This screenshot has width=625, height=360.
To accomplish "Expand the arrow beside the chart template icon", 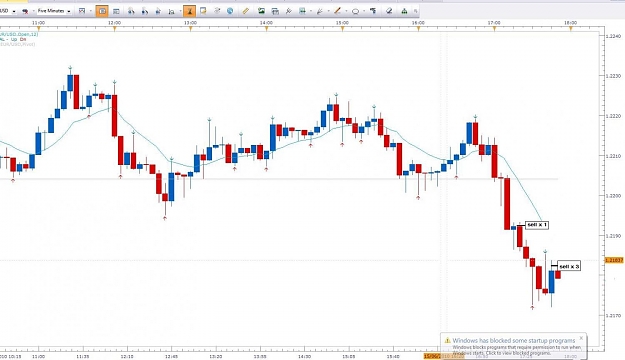I will tap(90, 11).
